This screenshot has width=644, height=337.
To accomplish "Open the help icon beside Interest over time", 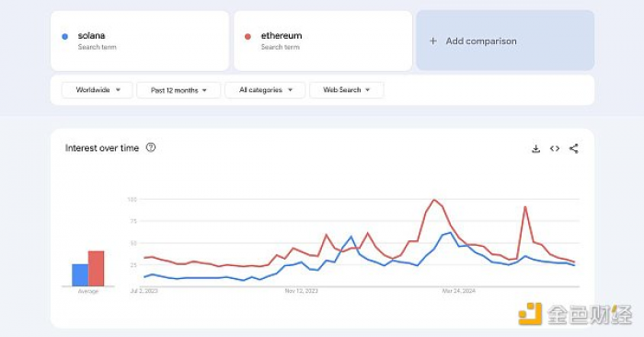I will (x=151, y=147).
